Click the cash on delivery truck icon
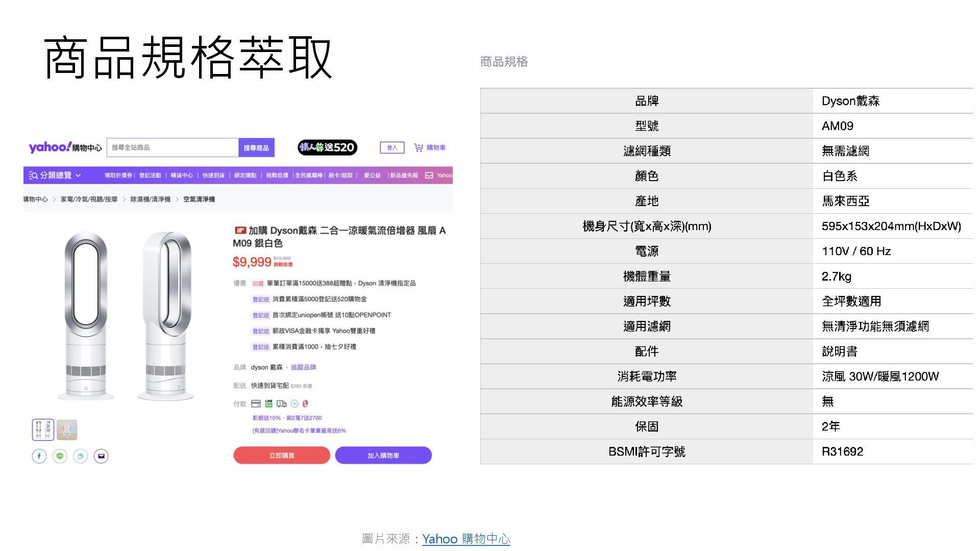Viewport: 980px width, 551px height. click(281, 404)
